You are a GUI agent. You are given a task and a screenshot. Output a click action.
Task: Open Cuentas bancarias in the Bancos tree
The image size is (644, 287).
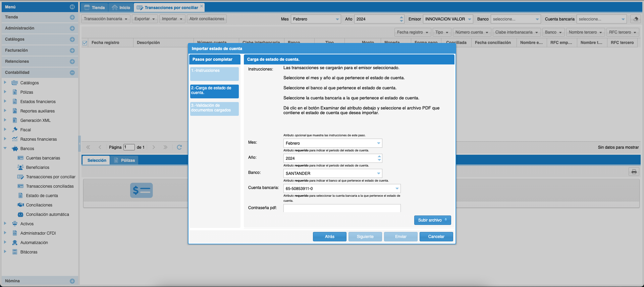point(43,158)
